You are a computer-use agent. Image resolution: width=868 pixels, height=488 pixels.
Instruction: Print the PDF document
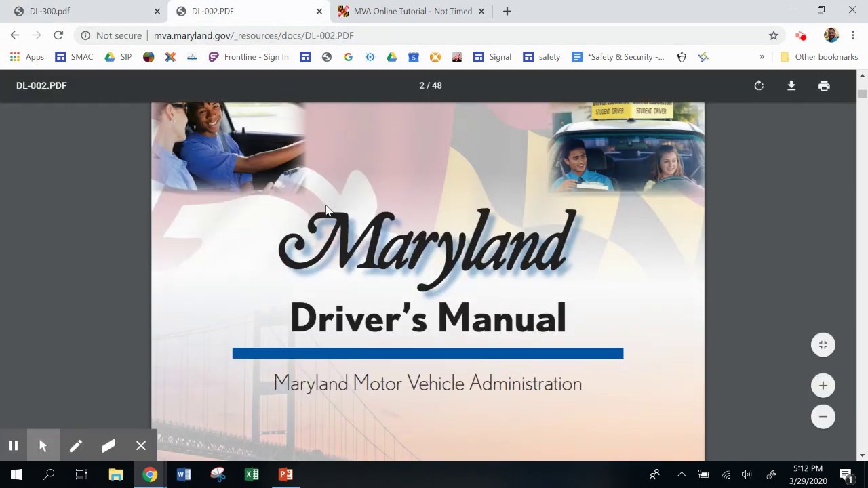click(x=824, y=85)
